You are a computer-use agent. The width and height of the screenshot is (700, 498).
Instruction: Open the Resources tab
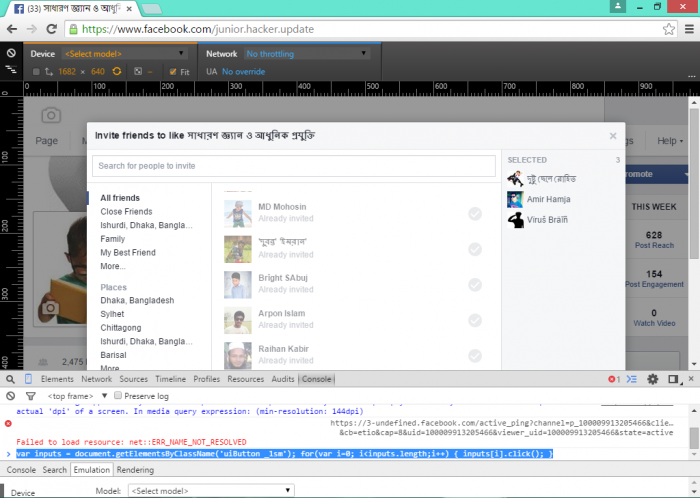[x=246, y=379]
